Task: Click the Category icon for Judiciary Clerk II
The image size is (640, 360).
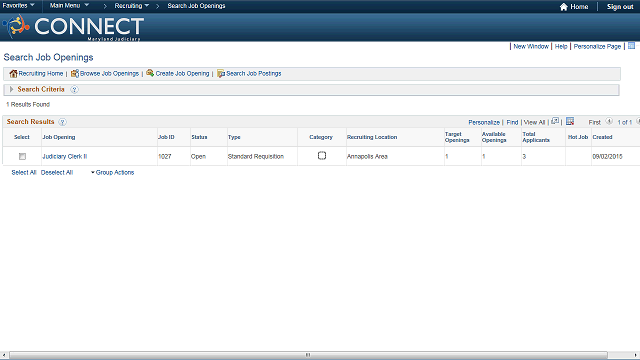Action: coord(322,156)
